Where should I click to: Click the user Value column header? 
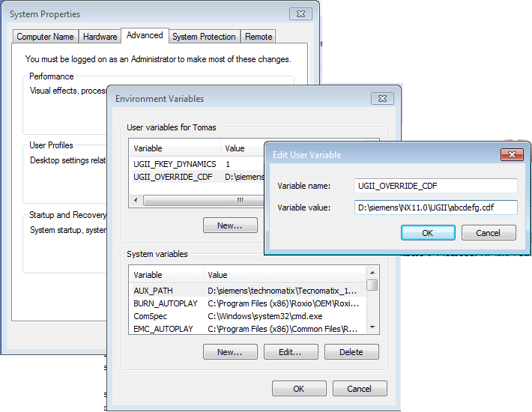coord(243,148)
